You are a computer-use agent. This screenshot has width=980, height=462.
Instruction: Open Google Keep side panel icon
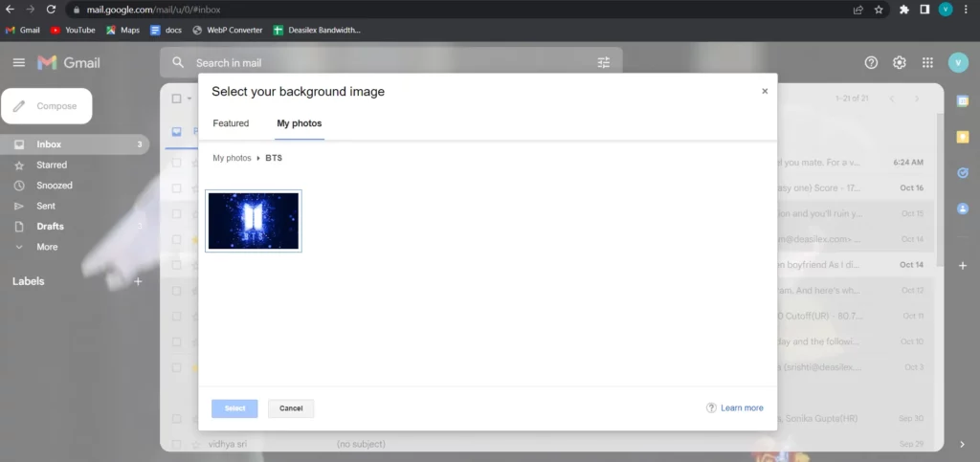(x=963, y=138)
